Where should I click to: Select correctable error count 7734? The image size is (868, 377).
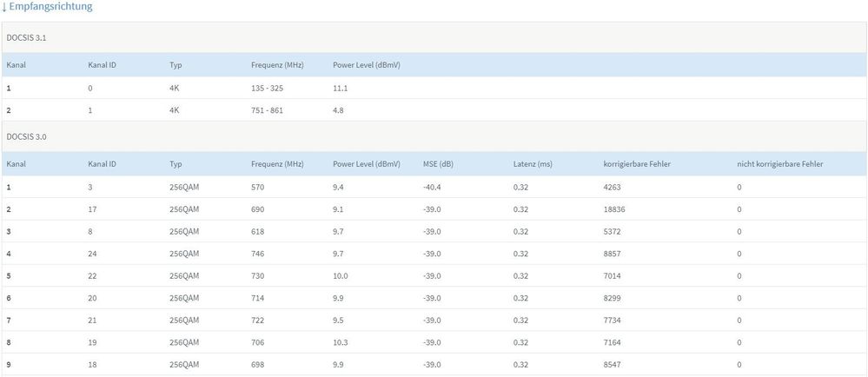pos(613,320)
